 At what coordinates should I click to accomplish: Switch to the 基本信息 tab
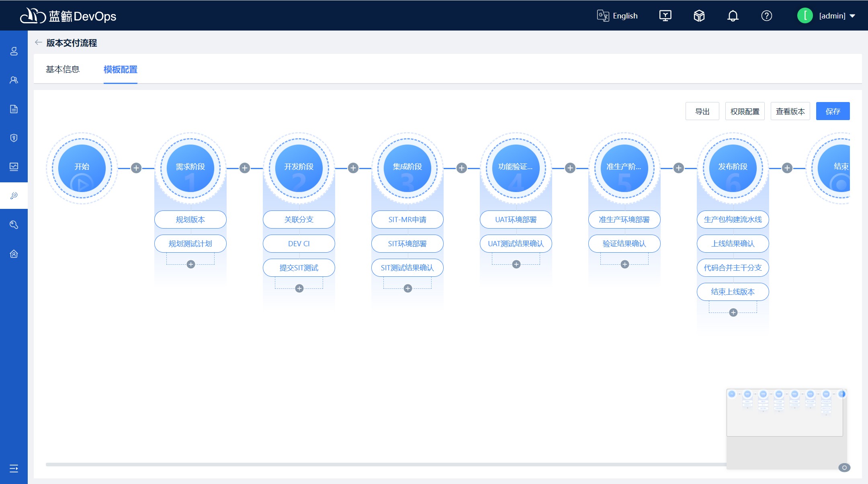63,69
